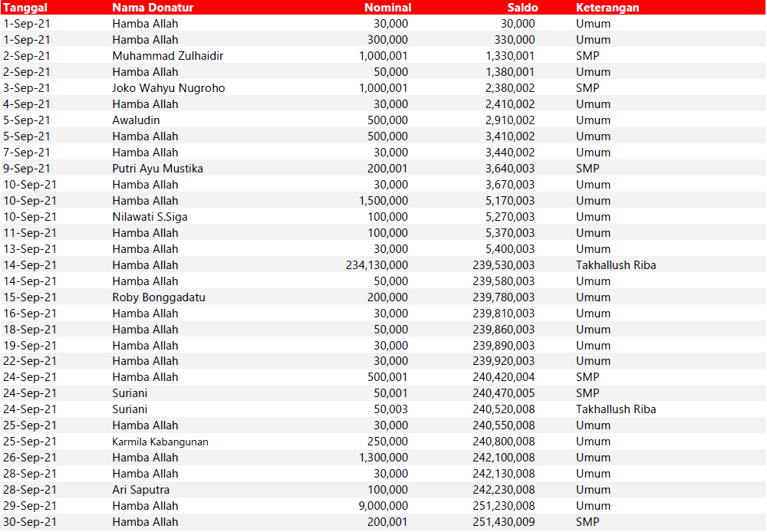Viewport: 767px width, 532px height.
Task: Click the 1,500,000 nominal cell
Action: (x=383, y=201)
